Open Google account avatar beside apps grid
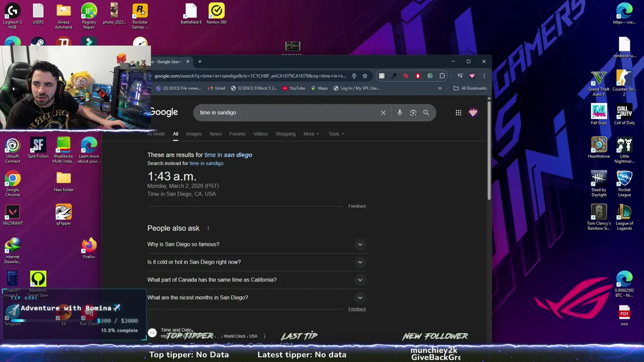The width and height of the screenshot is (644, 362). click(473, 113)
